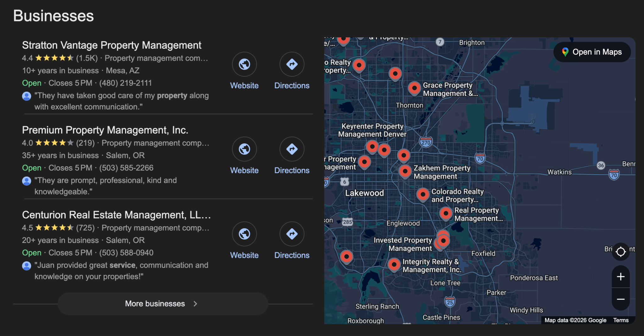Image resolution: width=644 pixels, height=336 pixels.
Task: Click the Ponderosa East map label
Action: click(x=534, y=278)
